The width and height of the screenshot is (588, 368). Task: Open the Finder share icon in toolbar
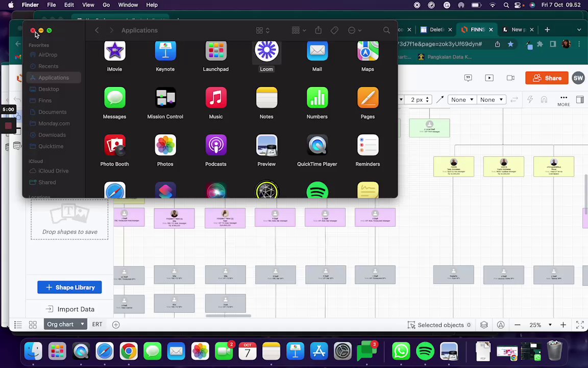tap(318, 30)
